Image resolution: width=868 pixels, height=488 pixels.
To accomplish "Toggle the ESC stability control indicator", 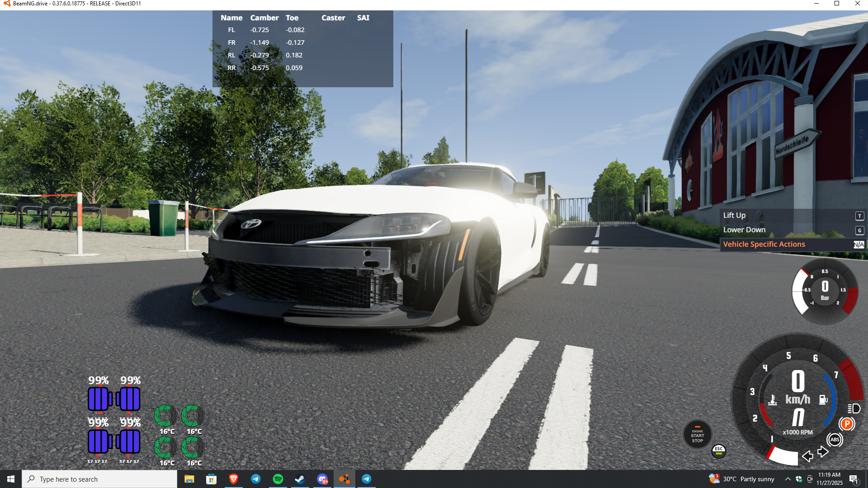I will (x=718, y=450).
